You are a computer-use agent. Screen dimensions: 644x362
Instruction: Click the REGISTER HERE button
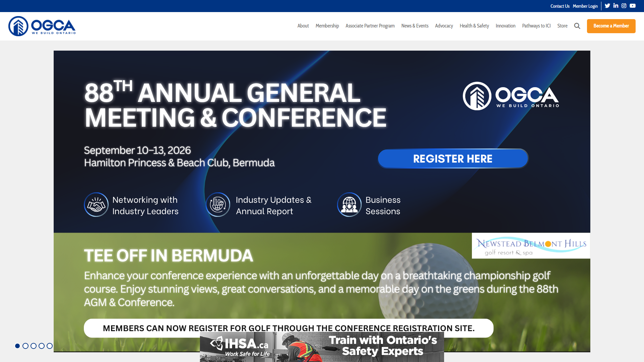(453, 159)
